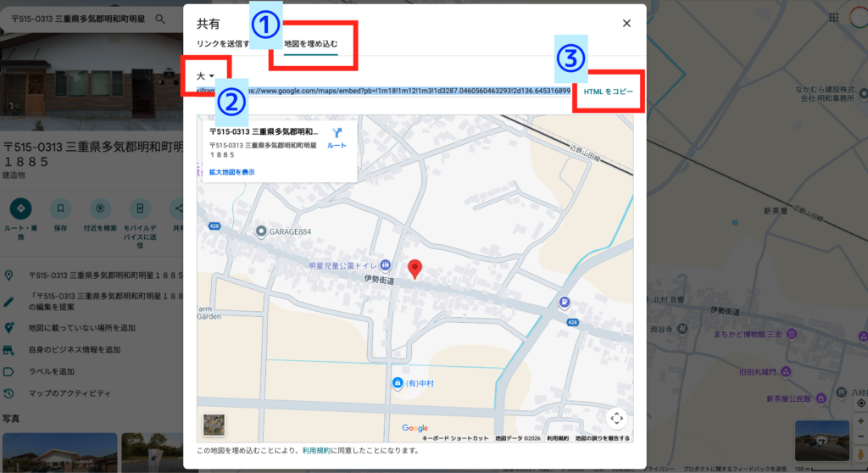Open the 大 map size dropdown
The width and height of the screenshot is (868, 473).
point(205,76)
